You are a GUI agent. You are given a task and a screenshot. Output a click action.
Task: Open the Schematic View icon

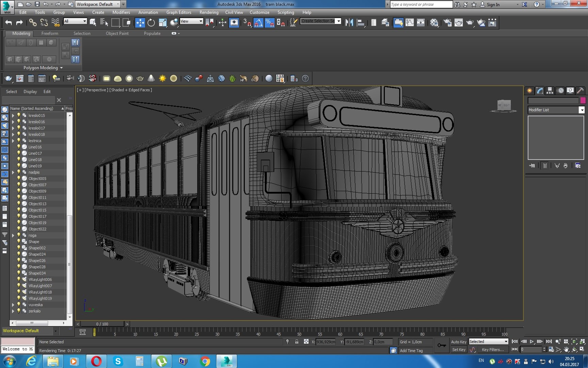coord(421,22)
